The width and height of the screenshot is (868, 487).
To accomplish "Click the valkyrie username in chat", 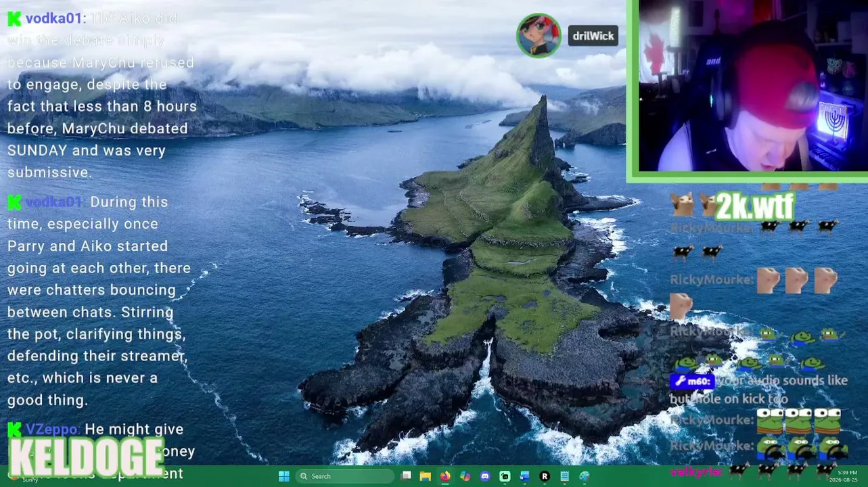I will (x=696, y=471).
